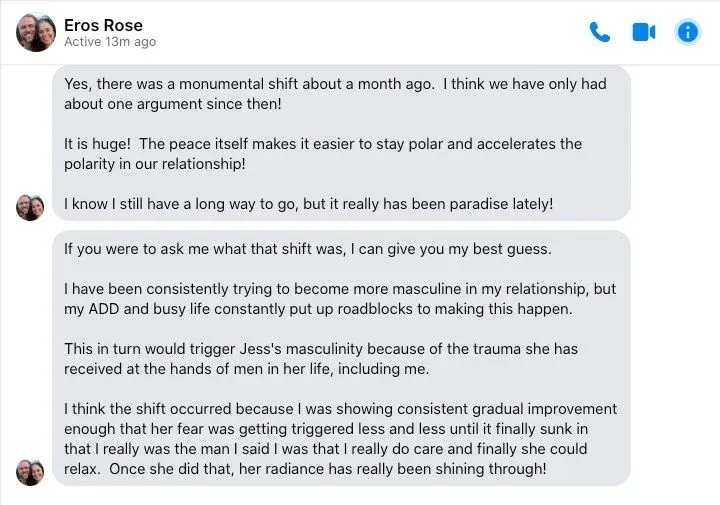Click the line I know I still have a long way to go
Screen dimensions: 720x505
(x=309, y=204)
